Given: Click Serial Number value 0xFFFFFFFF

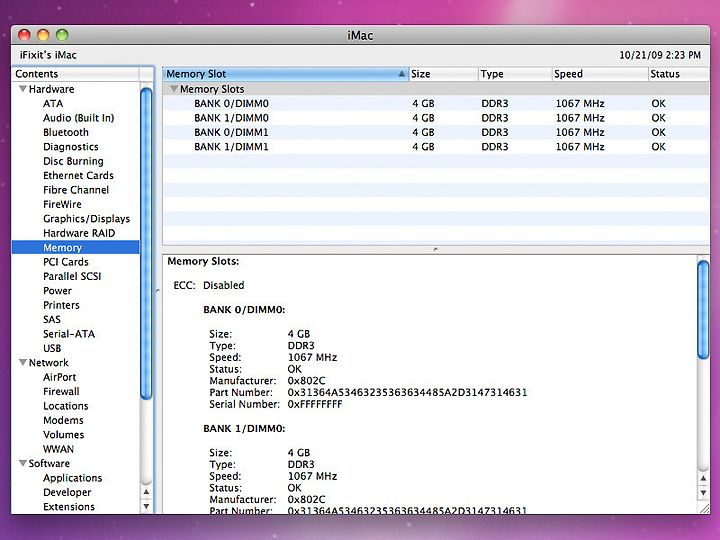Looking at the screenshot, I should click(315, 404).
